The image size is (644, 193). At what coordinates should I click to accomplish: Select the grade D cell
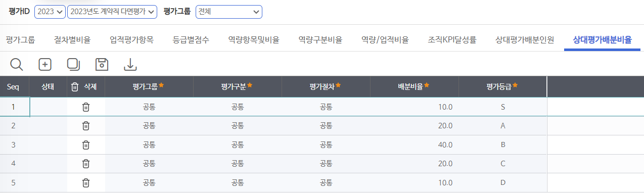(x=502, y=183)
